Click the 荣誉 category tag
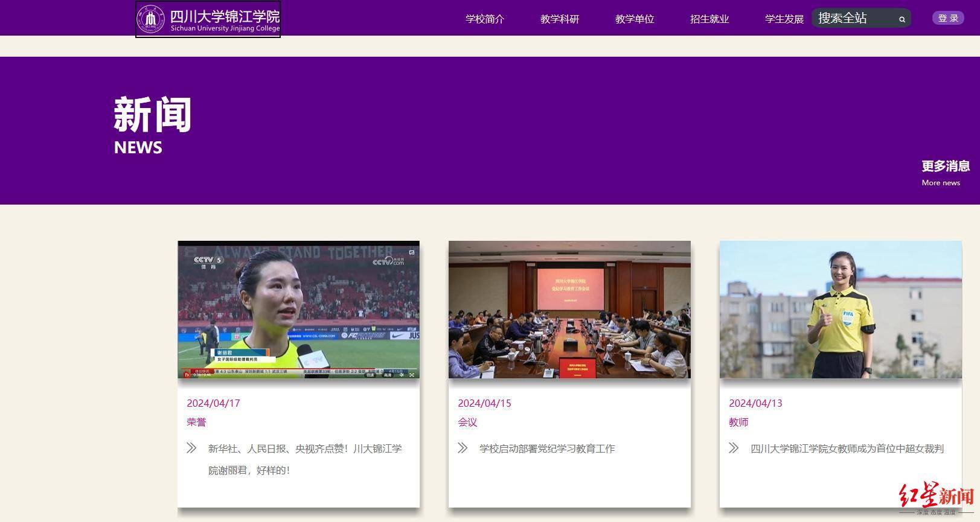 196,422
